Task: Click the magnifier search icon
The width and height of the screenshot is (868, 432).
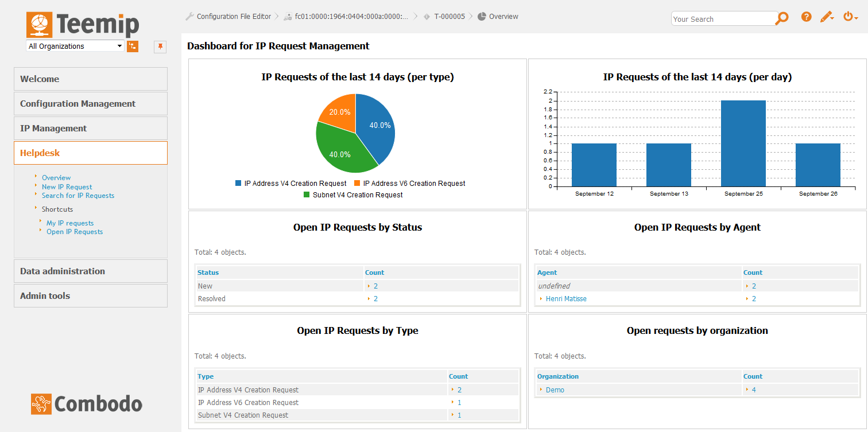Action: (781, 18)
